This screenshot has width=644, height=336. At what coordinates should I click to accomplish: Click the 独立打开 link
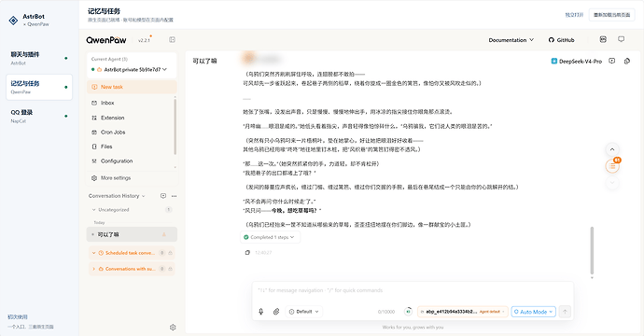point(574,15)
